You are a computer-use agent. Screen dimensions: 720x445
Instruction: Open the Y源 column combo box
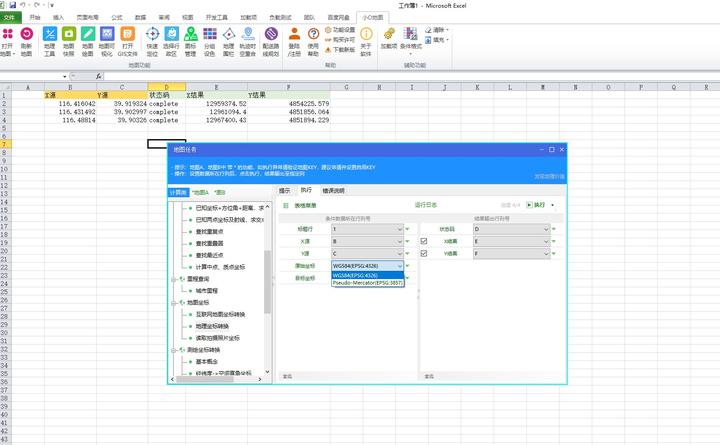tap(367, 253)
